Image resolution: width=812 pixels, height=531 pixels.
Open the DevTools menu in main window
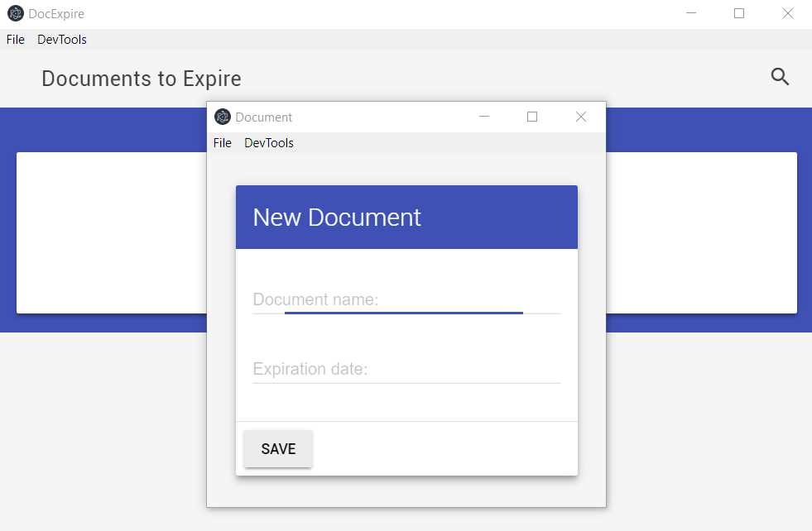(61, 39)
